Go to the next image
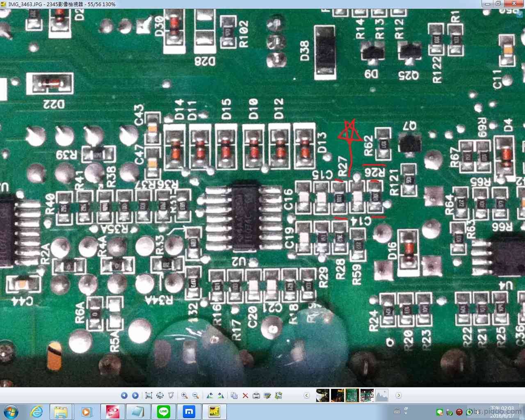Image resolution: width=525 pixels, height=420 pixels. (x=135, y=395)
